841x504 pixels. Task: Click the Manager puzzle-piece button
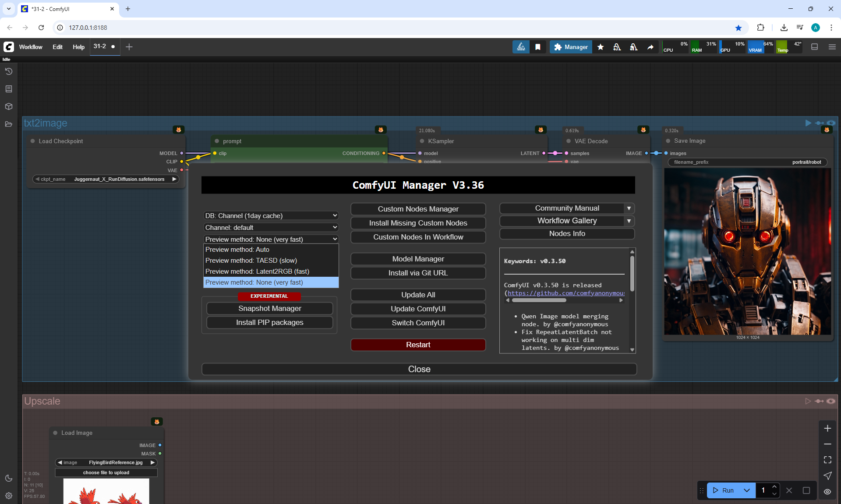(x=571, y=47)
